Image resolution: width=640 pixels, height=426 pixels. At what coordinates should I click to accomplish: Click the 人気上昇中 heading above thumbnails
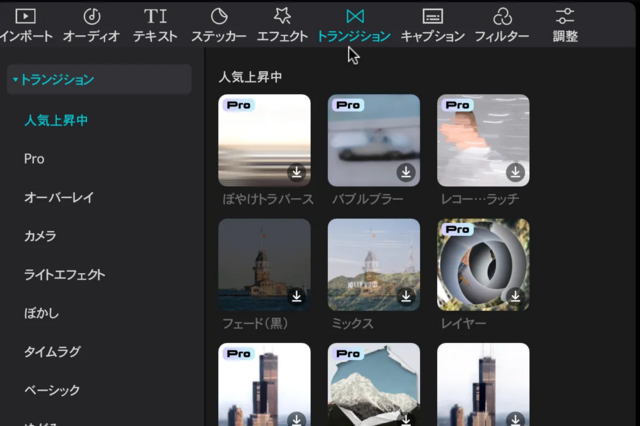(x=250, y=77)
